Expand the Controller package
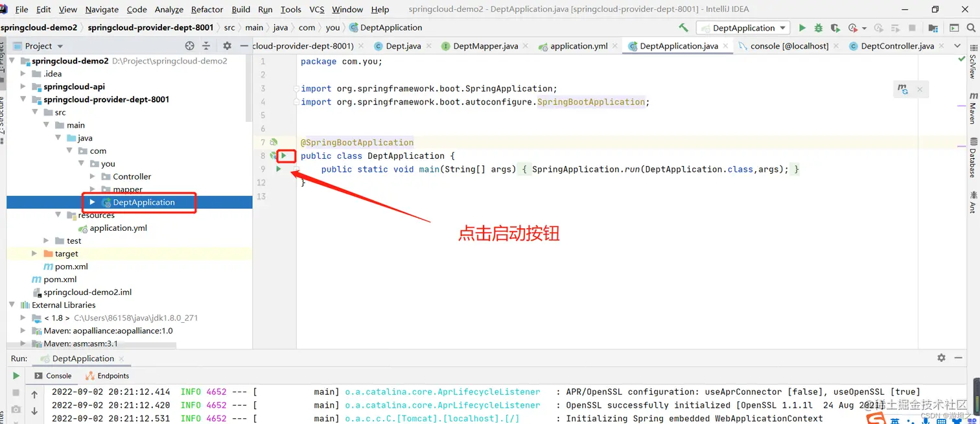Viewport: 980px width, 424px height. pos(91,176)
